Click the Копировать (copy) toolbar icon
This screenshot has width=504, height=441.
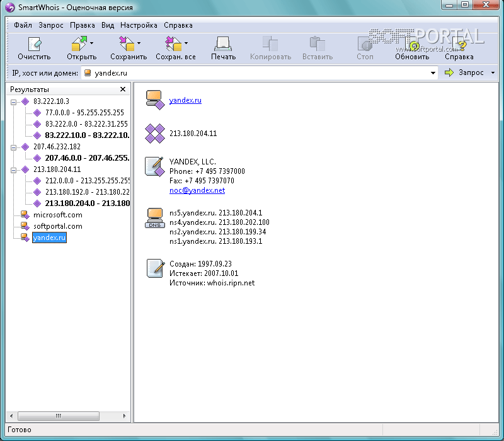click(270, 43)
